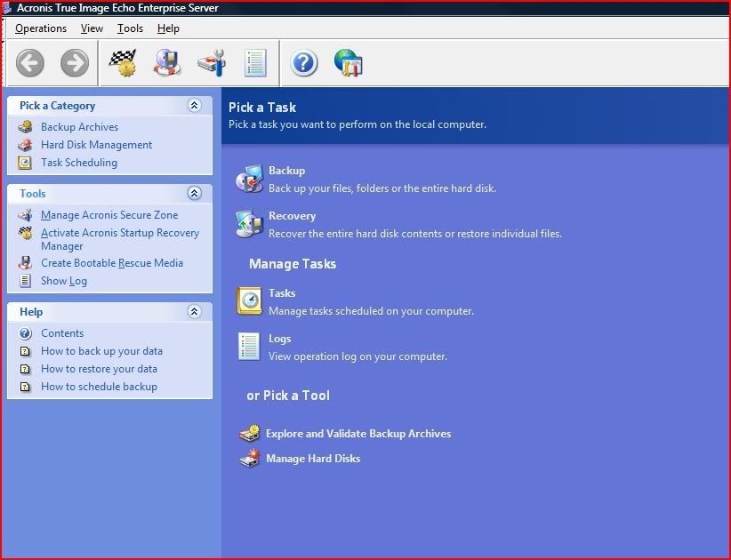The image size is (731, 560).
Task: Click the Recovery task icon
Action: [x=249, y=224]
